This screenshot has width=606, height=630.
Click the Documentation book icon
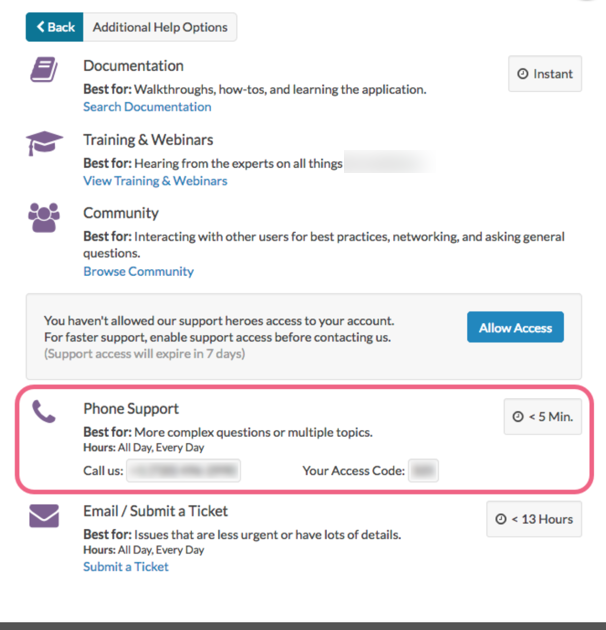click(x=44, y=70)
